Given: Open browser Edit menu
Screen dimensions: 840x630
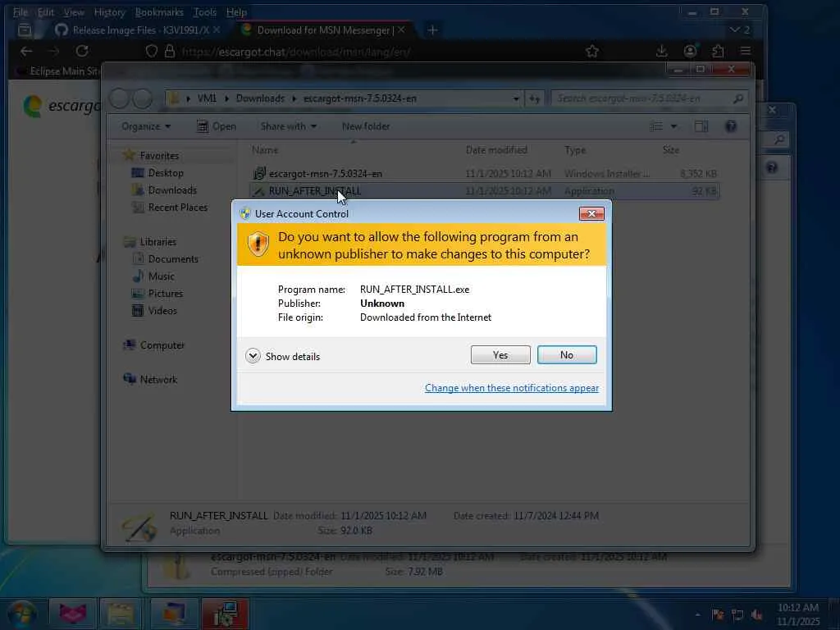Looking at the screenshot, I should pos(46,11).
